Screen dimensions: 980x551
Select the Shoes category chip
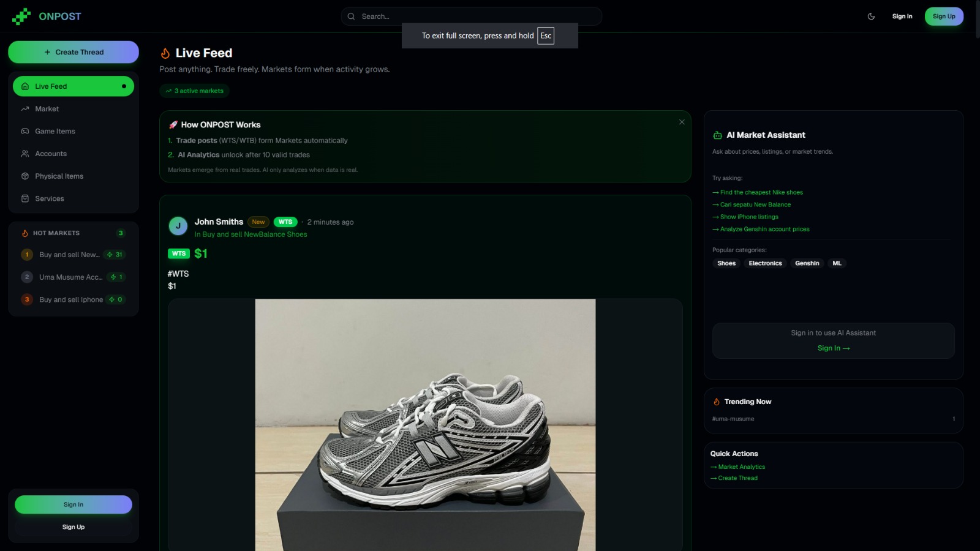[x=726, y=263]
